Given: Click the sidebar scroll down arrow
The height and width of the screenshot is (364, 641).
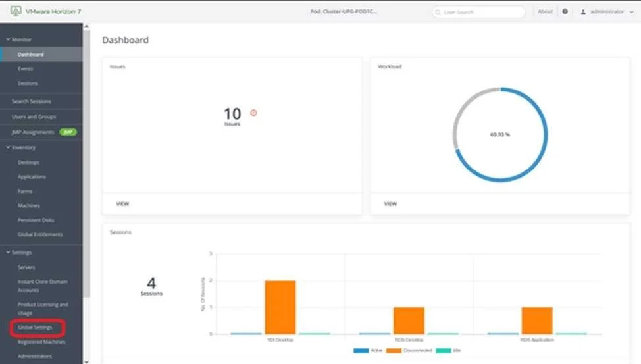Looking at the screenshot, I should 86,361.
